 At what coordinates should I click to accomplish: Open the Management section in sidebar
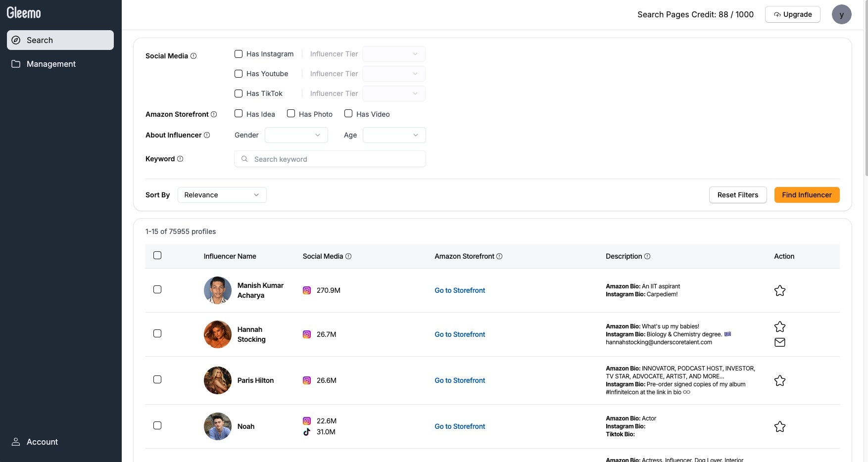coord(60,64)
